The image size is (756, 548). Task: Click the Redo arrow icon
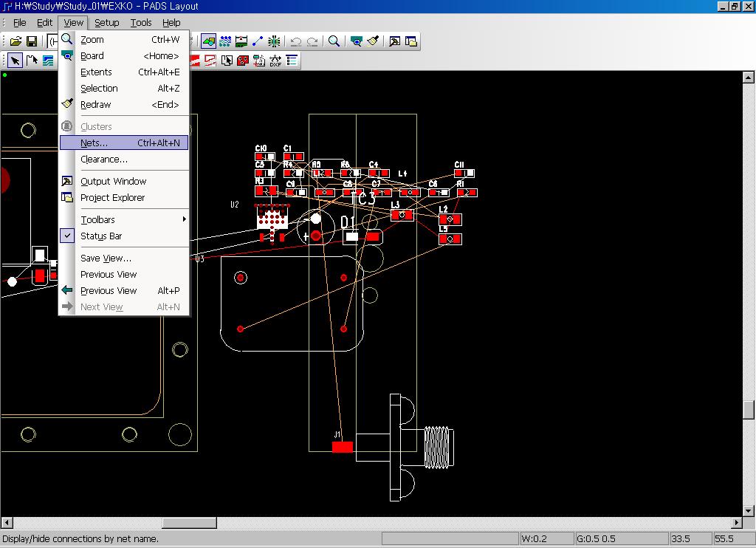click(312, 41)
